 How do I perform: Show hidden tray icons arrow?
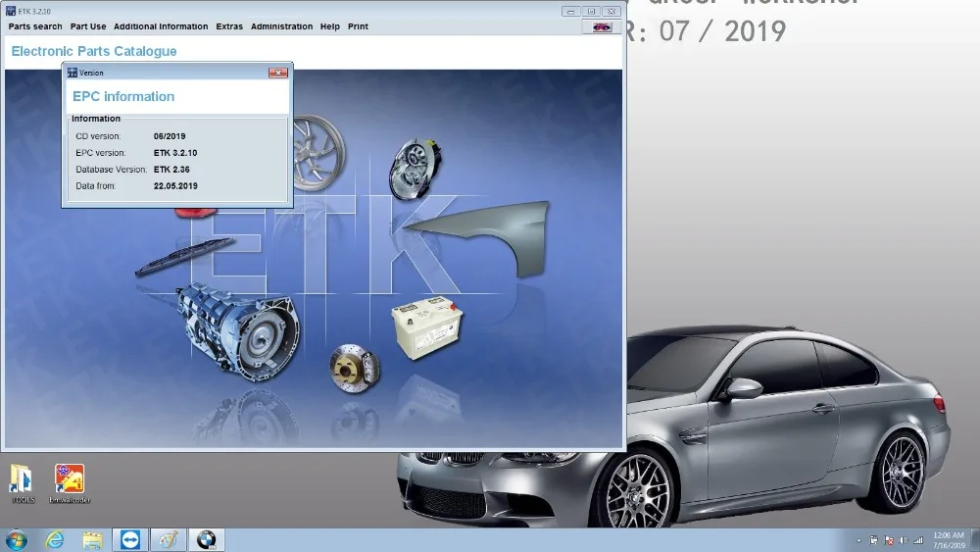pyautogui.click(x=858, y=541)
